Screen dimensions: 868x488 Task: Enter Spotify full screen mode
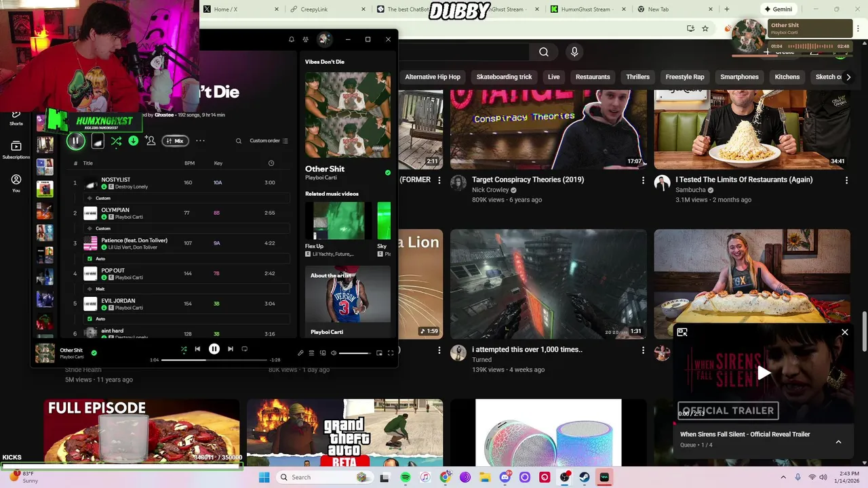pyautogui.click(x=391, y=353)
